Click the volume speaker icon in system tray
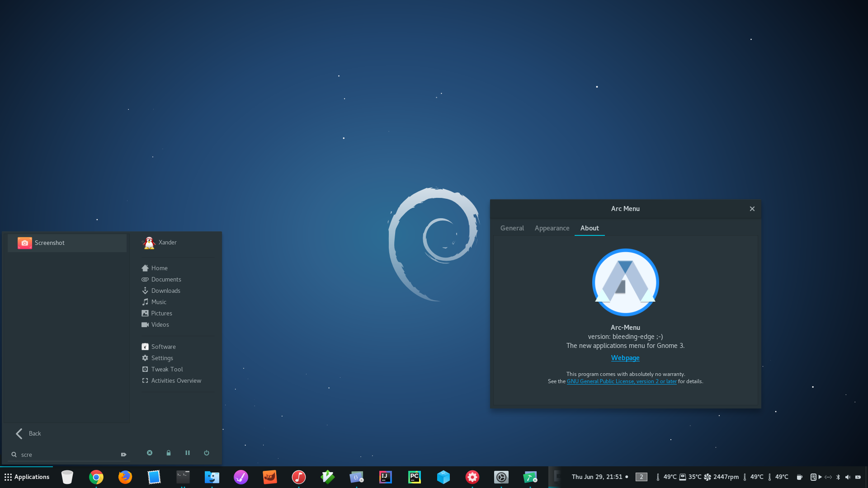The height and width of the screenshot is (488, 868). (x=848, y=477)
